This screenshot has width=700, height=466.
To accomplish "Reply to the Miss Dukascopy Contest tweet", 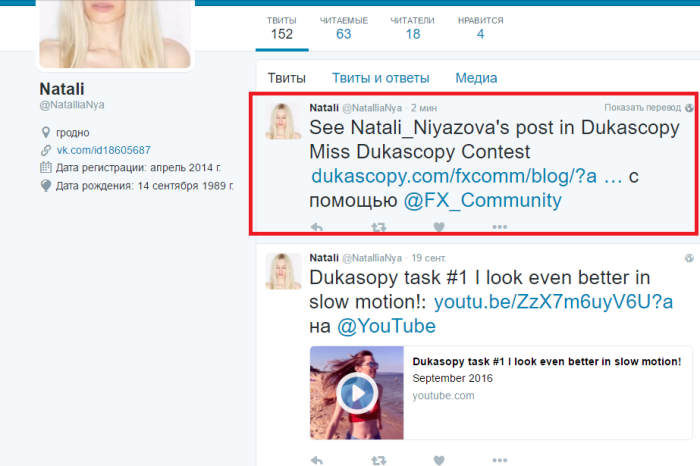I will pyautogui.click(x=317, y=227).
